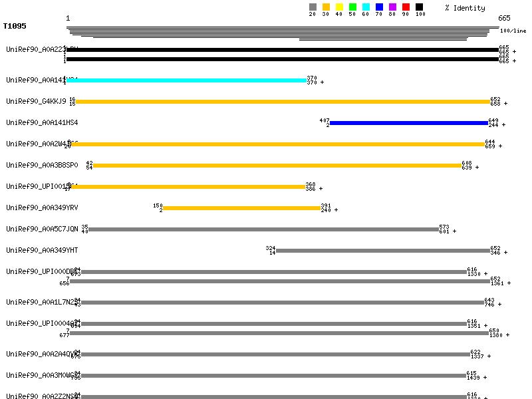
Task: Open the UniRef90_A0A3B8SP0 hit label
Action: pos(42,166)
